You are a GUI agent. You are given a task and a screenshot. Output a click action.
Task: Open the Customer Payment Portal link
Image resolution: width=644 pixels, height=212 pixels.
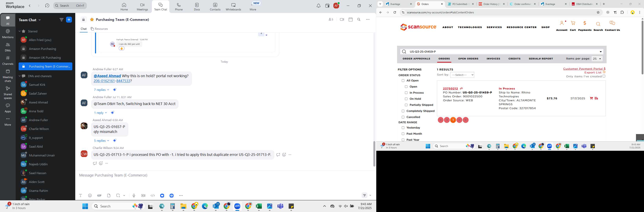(584, 69)
